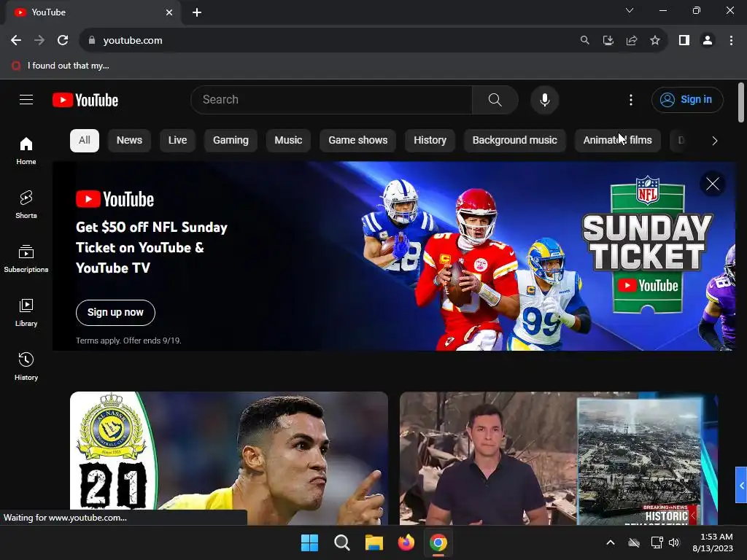View site information lock icon
747x560 pixels.
91,41
